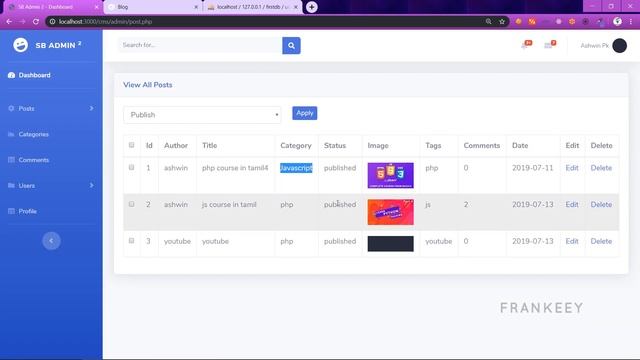This screenshot has height=360, width=640.
Task: Click Edit for the youtube post
Action: pos(572,241)
